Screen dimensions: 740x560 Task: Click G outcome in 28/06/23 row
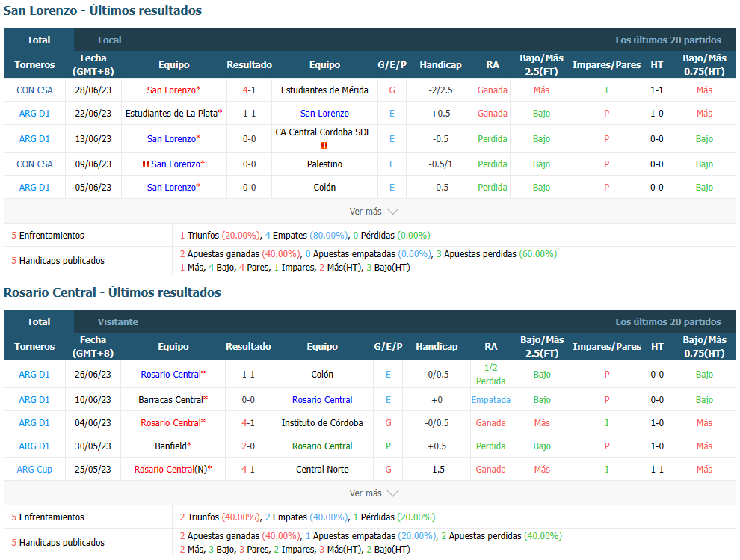392,90
